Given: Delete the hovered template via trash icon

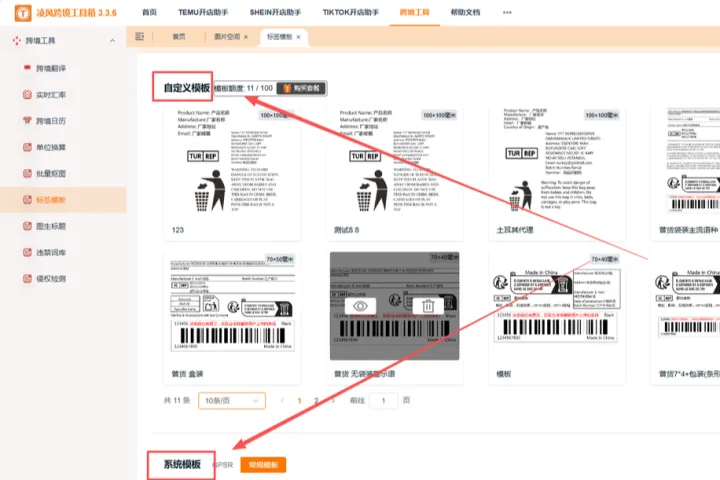Looking at the screenshot, I should [x=428, y=306].
